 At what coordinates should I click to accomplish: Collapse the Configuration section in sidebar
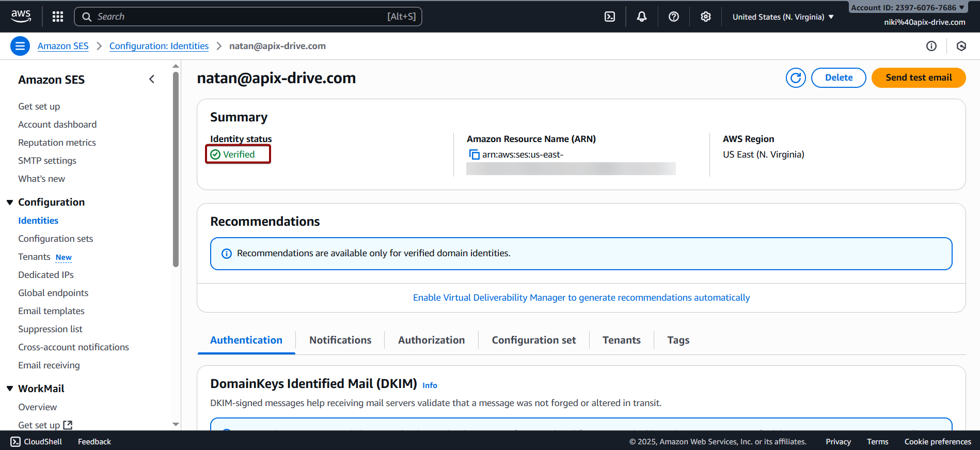point(10,203)
